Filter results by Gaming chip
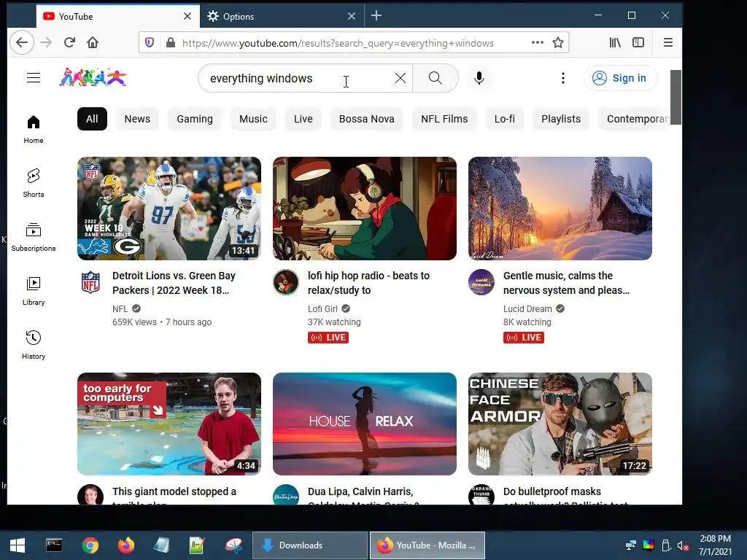Screen dimensions: 747x560 pyautogui.click(x=195, y=119)
